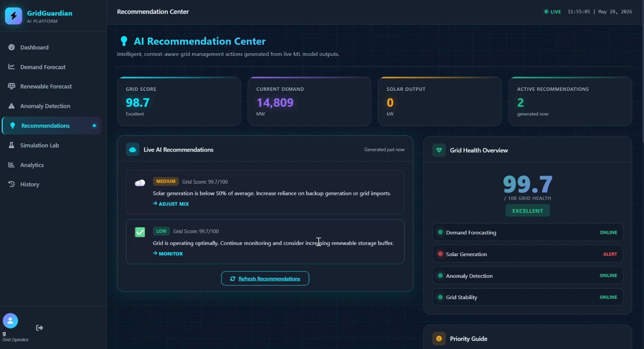The image size is (644, 349).
Task: Open Anomaly Detection page
Action: [x=52, y=106]
